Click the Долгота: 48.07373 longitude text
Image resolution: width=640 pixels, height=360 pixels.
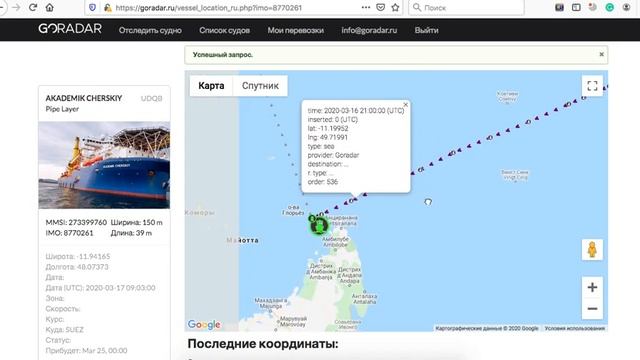tap(77, 267)
